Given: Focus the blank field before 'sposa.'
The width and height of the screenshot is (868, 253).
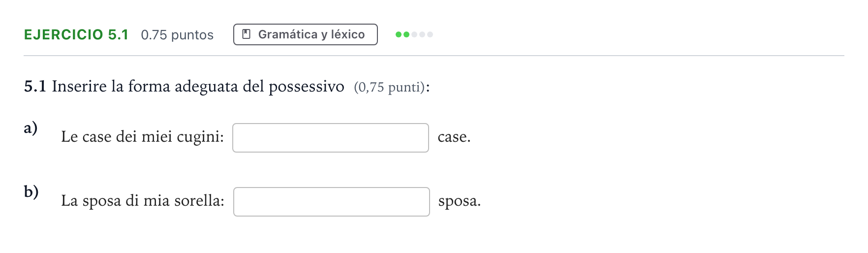Looking at the screenshot, I should 332,202.
